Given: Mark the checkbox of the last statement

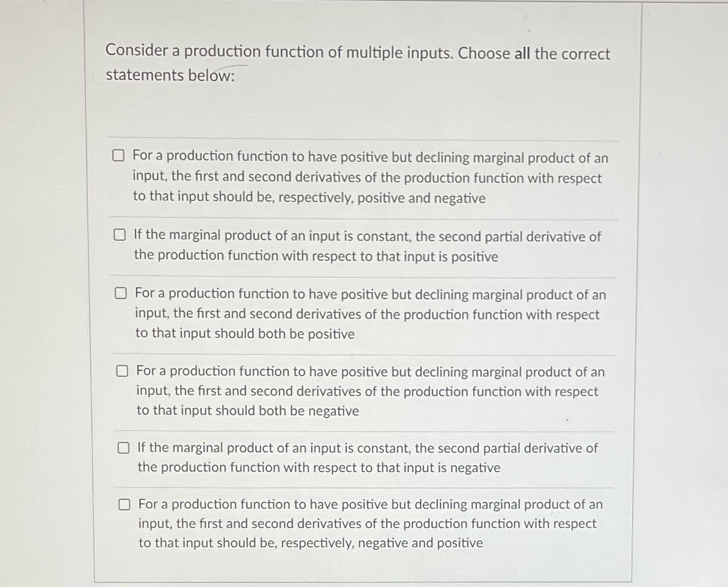Looking at the screenshot, I should pos(123,504).
